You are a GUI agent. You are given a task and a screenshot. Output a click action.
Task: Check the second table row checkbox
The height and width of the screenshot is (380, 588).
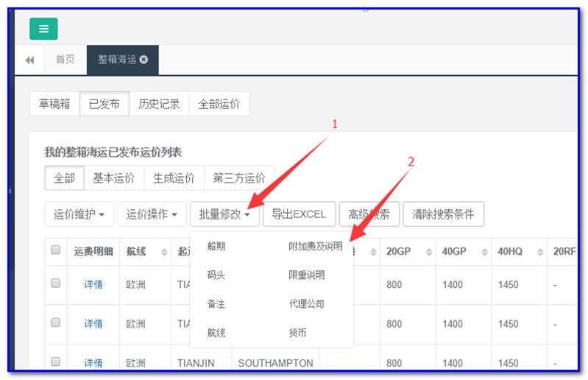pos(55,323)
